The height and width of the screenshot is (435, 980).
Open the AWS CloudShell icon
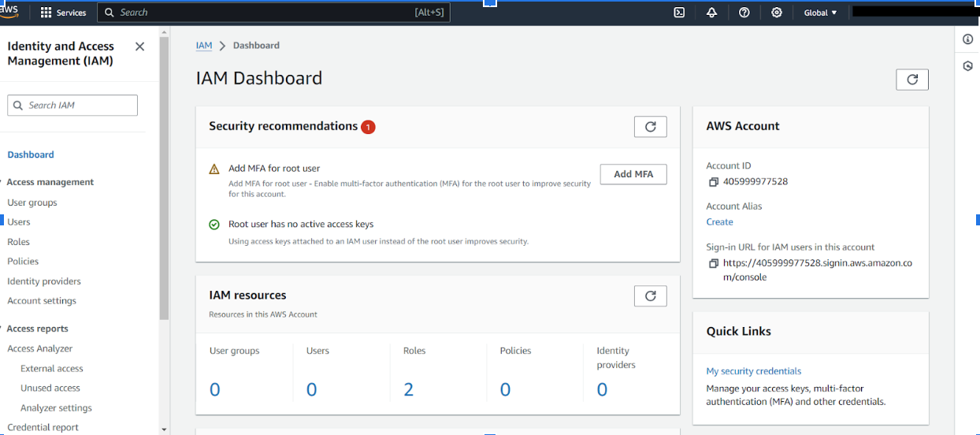(x=679, y=13)
